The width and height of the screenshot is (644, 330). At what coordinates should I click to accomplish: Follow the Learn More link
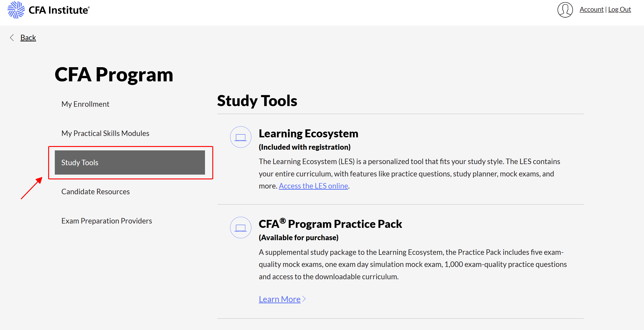[x=279, y=299]
